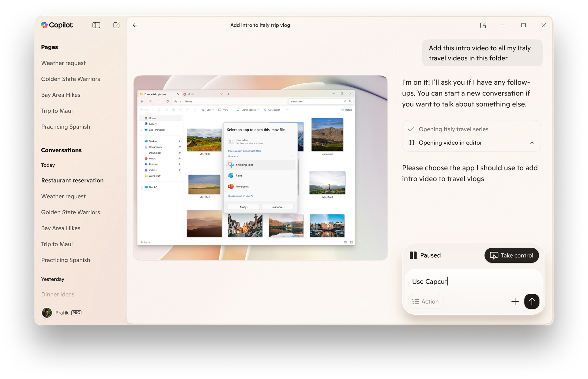Click the plus icon to attach content
This screenshot has width=588, height=379.
[x=515, y=301]
